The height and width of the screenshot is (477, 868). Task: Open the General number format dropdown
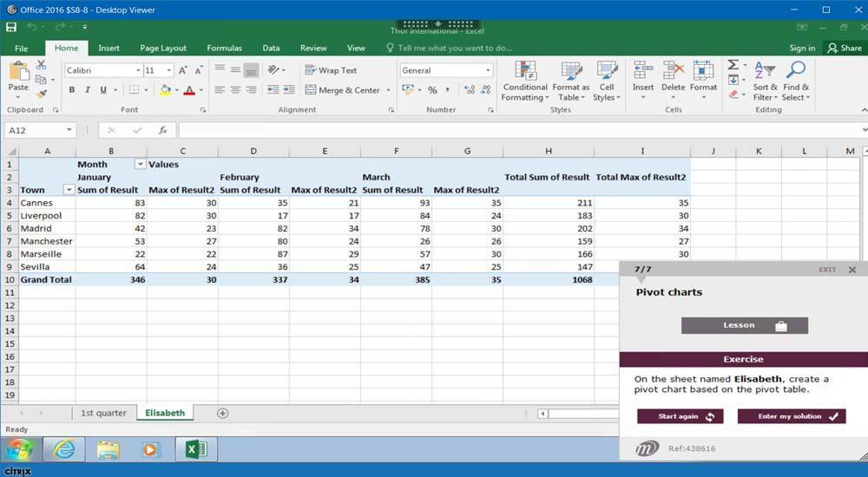pos(488,70)
